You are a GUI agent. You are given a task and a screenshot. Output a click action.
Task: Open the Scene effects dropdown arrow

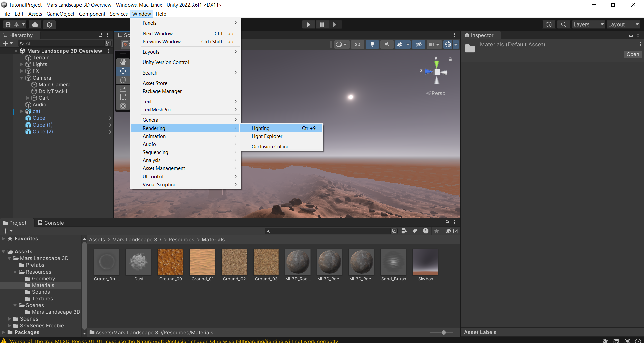[408, 44]
